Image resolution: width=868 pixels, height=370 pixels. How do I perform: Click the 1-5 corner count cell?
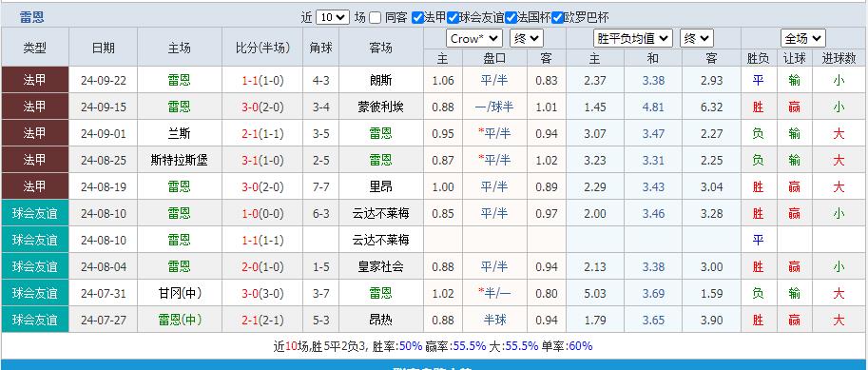coord(321,266)
